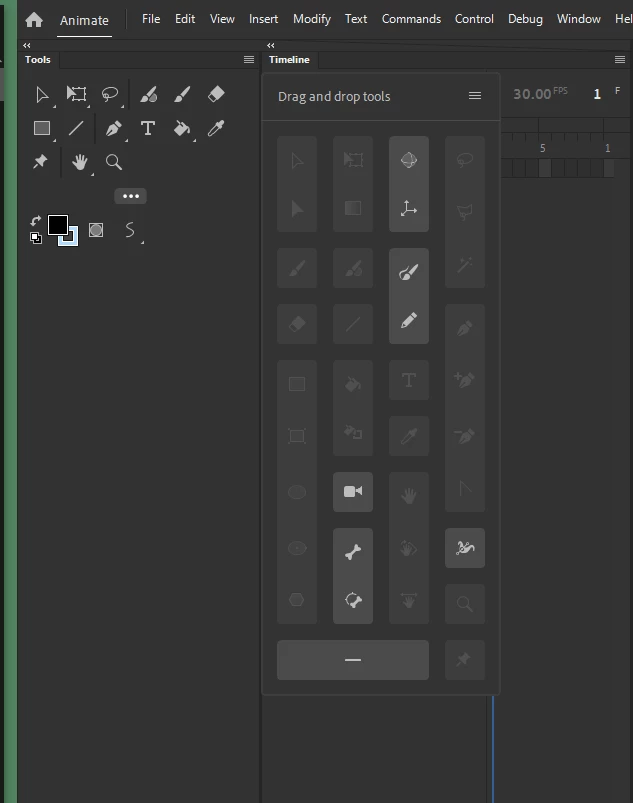Open the File menu
The height and width of the screenshot is (803, 633).
click(151, 19)
